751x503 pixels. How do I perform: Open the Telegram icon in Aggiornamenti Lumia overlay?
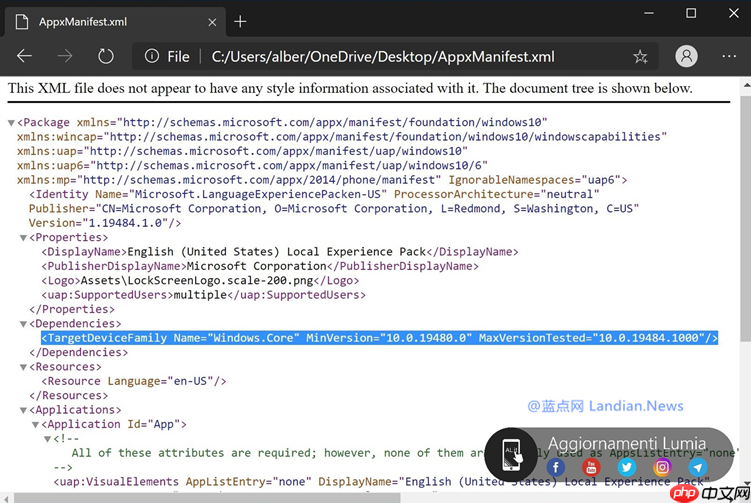click(697, 467)
